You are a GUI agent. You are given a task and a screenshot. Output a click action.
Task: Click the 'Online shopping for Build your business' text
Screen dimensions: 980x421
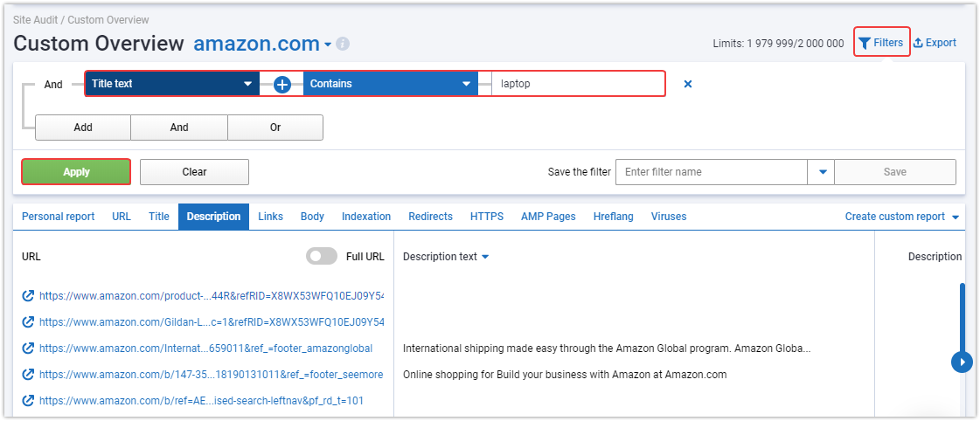[565, 374]
